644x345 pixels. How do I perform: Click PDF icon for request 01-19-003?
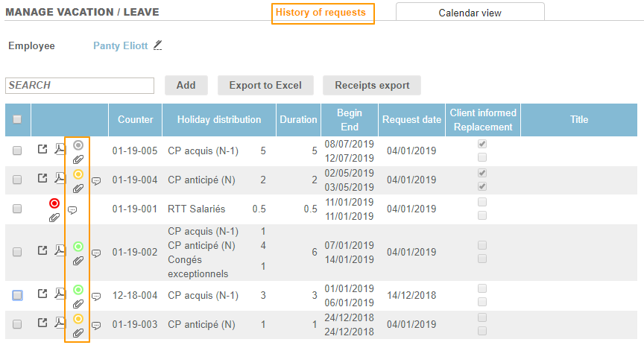point(60,324)
